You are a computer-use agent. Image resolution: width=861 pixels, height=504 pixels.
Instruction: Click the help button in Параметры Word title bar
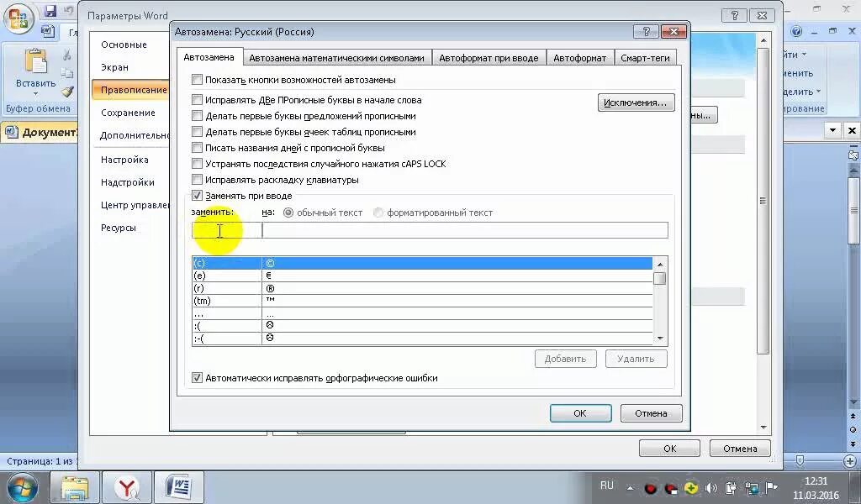tap(735, 15)
